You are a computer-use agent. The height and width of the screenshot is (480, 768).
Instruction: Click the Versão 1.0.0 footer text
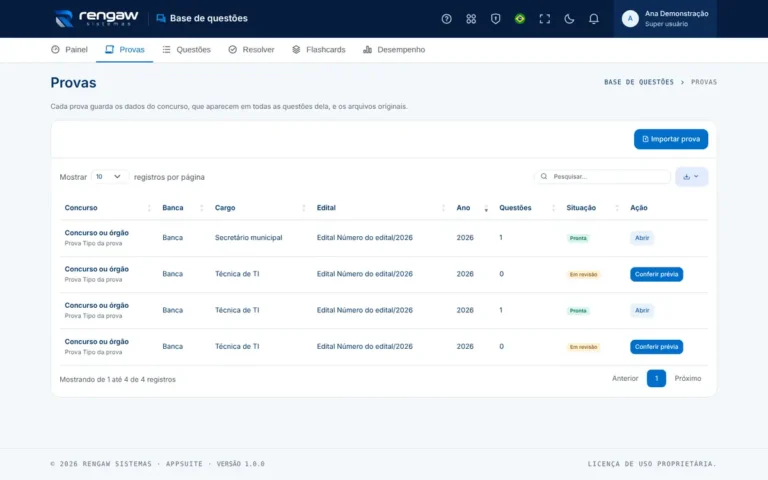[240, 464]
